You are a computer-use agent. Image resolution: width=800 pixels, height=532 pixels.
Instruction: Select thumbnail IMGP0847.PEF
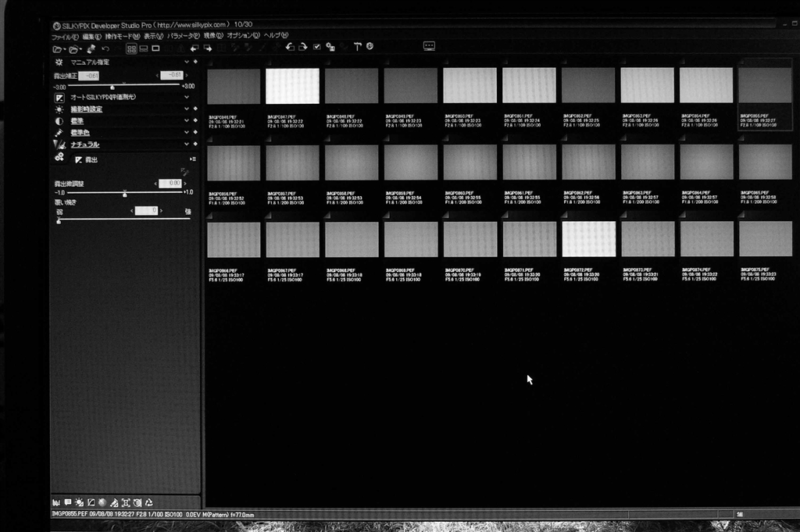coord(292,86)
